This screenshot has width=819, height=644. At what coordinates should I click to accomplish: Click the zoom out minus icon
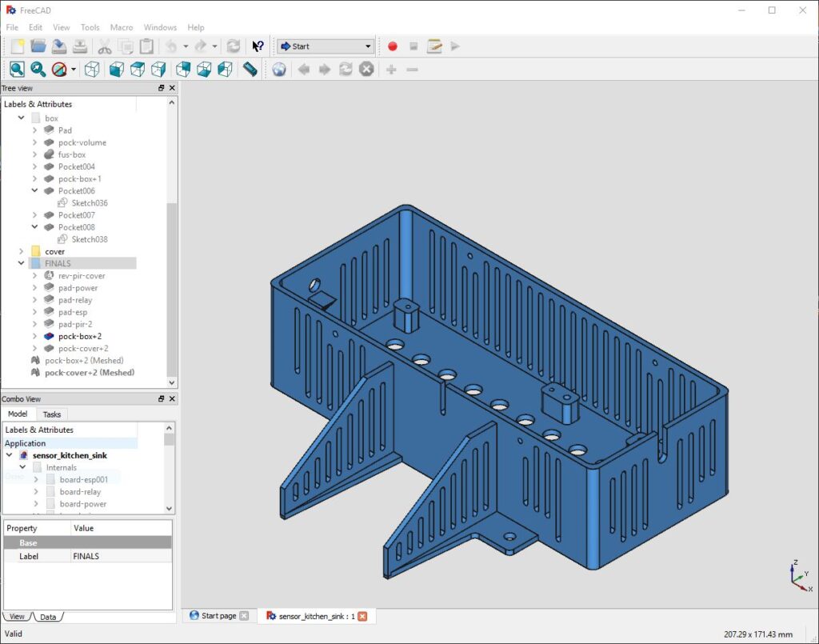412,69
